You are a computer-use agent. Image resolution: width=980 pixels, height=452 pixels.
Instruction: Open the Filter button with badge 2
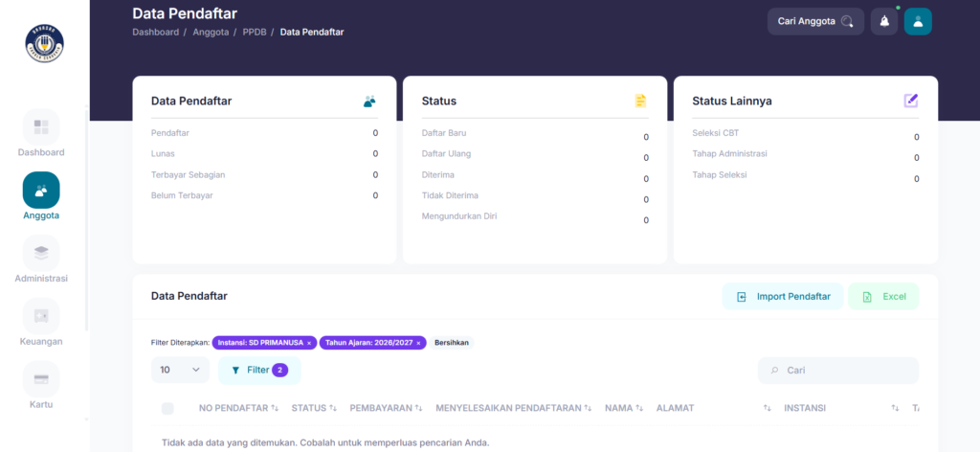(x=259, y=370)
